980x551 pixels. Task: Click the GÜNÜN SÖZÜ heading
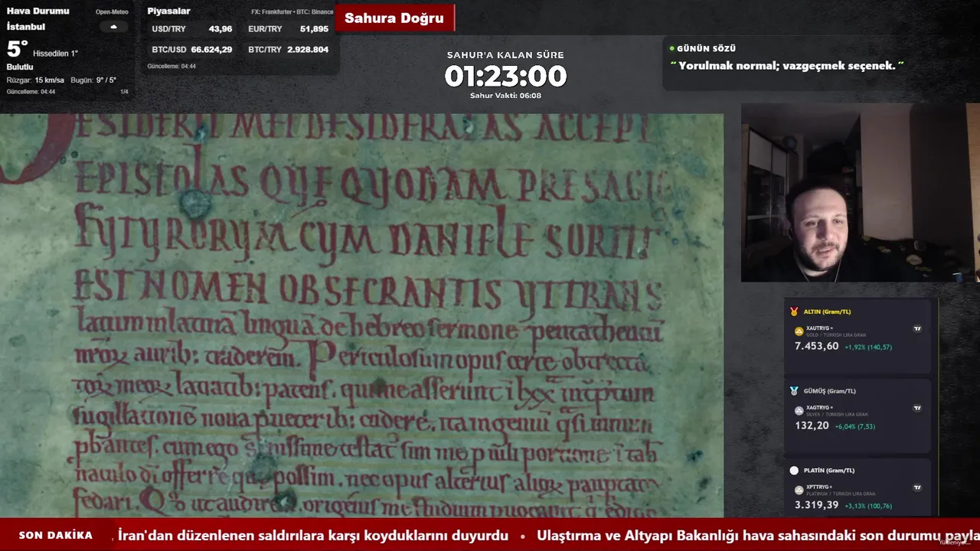pyautogui.click(x=706, y=48)
